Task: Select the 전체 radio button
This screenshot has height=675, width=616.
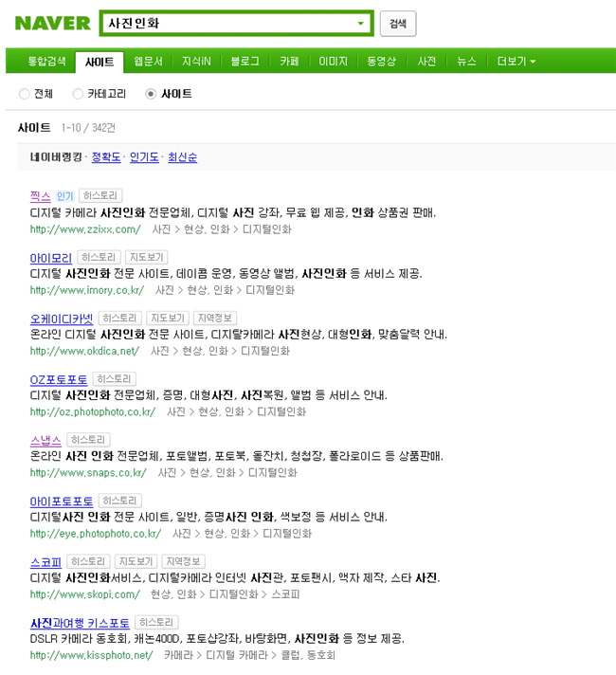Action: (x=24, y=94)
